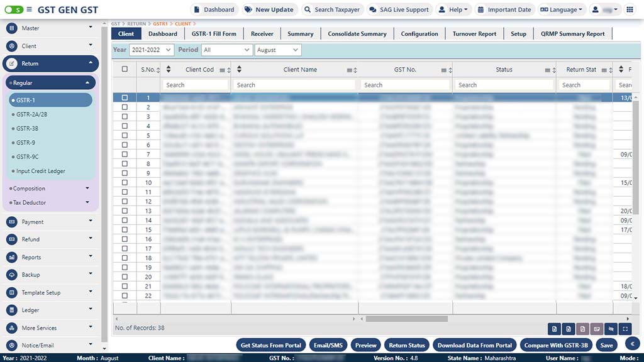
Task: Click the hamburger menu icon beside the logo
Action: click(x=30, y=9)
